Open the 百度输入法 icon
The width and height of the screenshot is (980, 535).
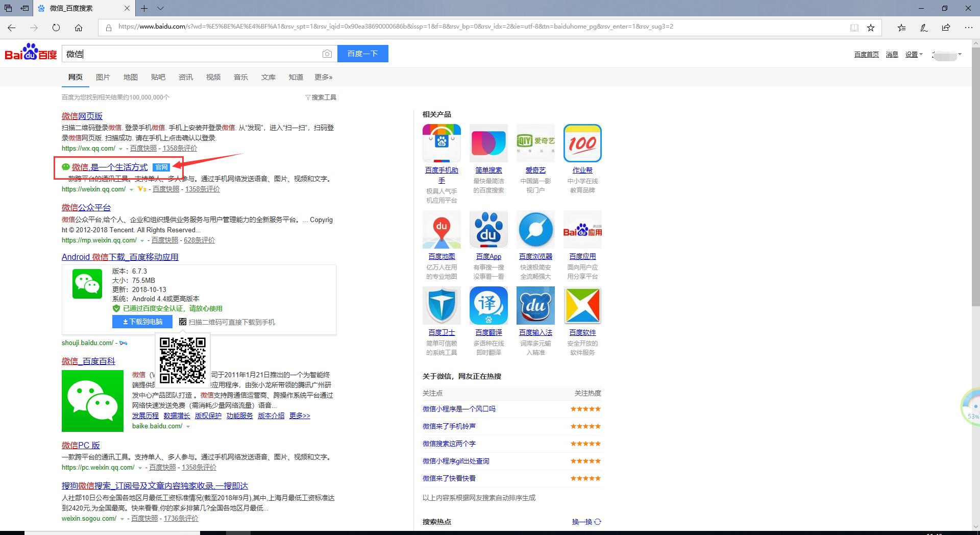pyautogui.click(x=535, y=305)
